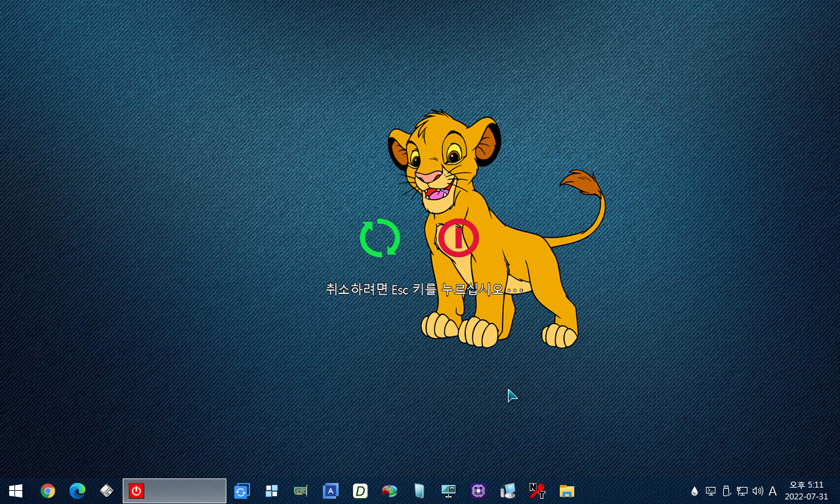Viewport: 840px width, 504px height.
Task: Open the command monitor tray icon
Action: coord(711,491)
